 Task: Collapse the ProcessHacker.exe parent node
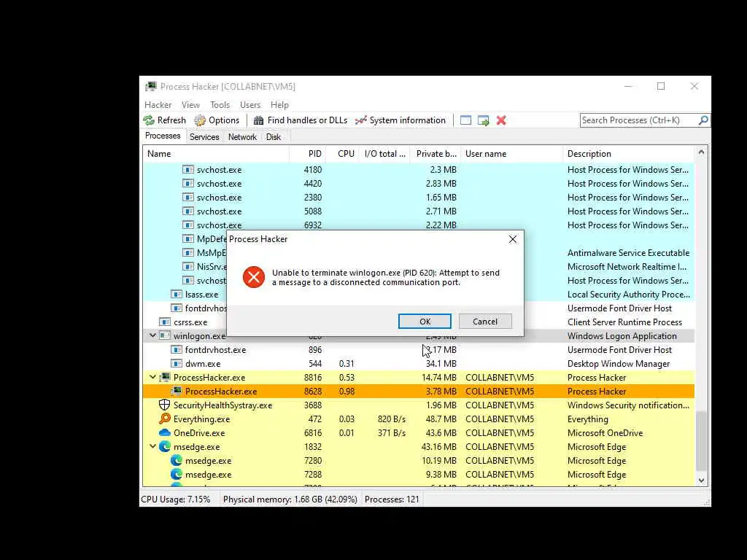(152, 377)
